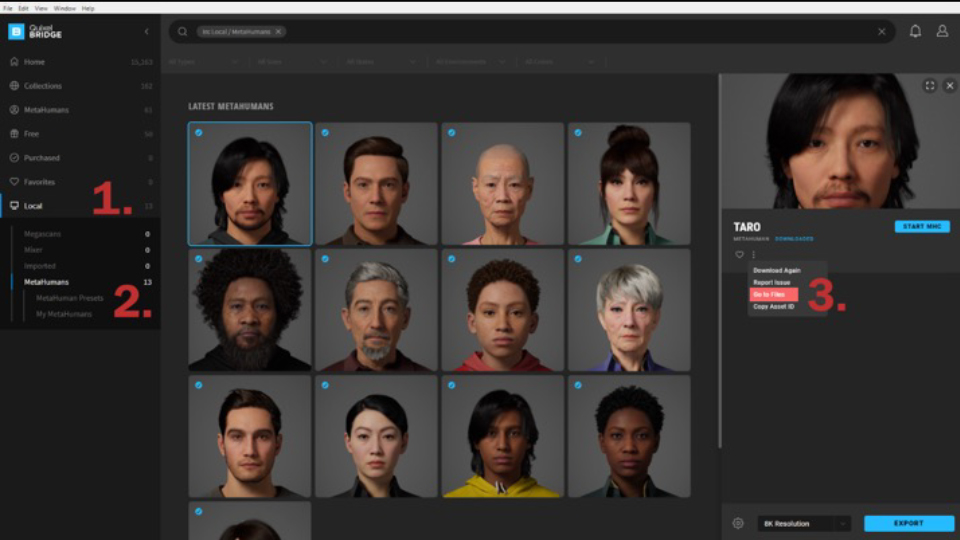Select the curly-haired person in red hoodie thumbnail
Viewport: 960px width, 540px height.
(x=503, y=310)
